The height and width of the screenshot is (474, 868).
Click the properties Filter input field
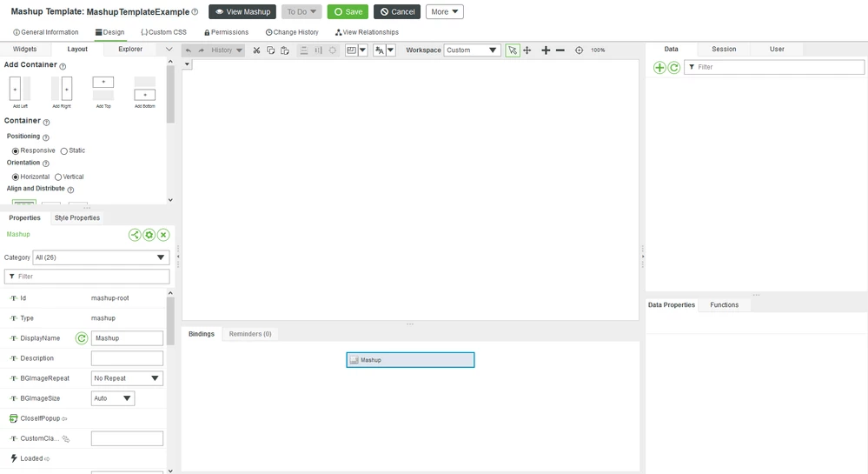(x=87, y=276)
